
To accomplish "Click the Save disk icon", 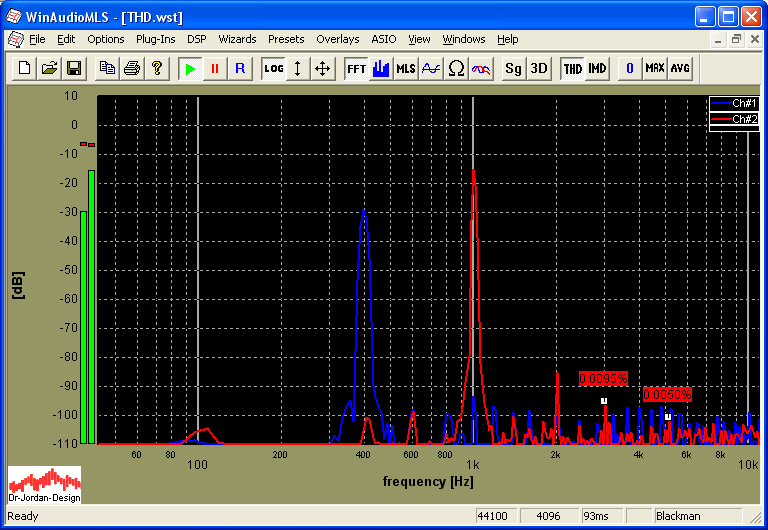I will 73,68.
